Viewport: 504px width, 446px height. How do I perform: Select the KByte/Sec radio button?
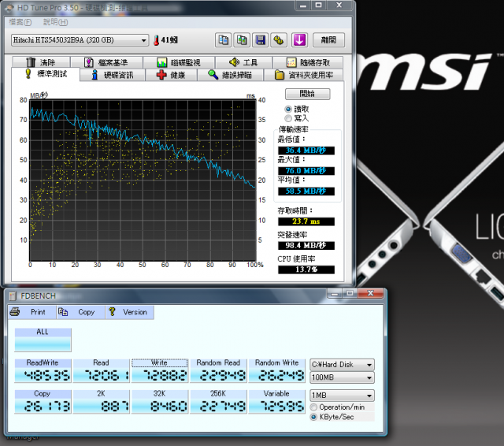pos(313,417)
